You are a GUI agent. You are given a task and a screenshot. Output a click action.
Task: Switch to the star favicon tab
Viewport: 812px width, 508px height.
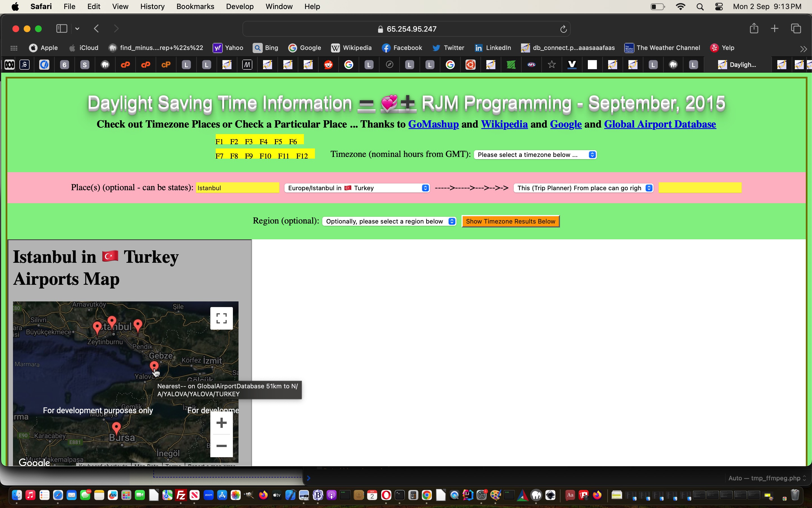[551, 65]
